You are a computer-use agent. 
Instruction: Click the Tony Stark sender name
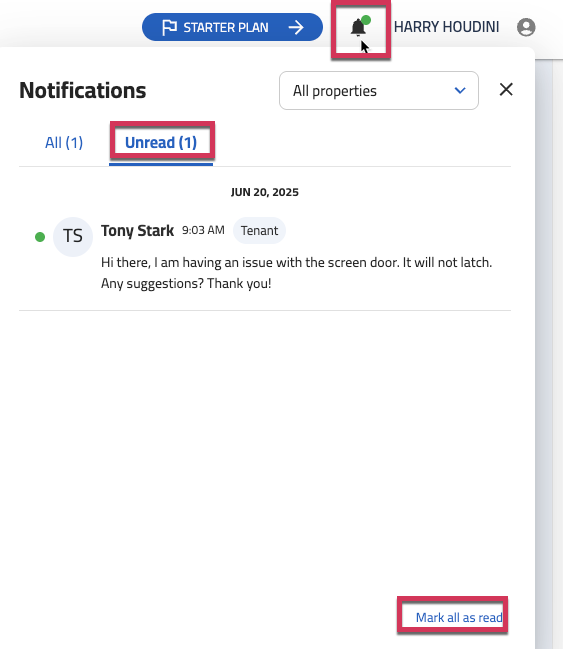(137, 231)
